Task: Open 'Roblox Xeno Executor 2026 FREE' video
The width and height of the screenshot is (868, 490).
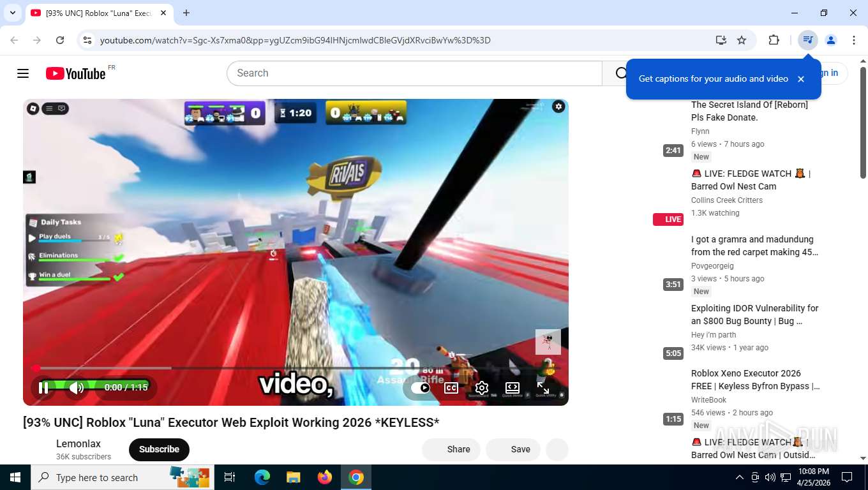Action: 756,380
